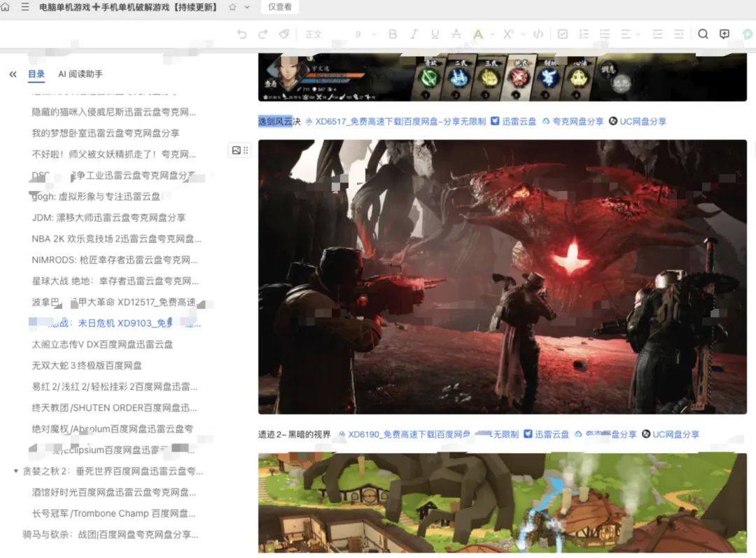Toggle italic formatting
The width and height of the screenshot is (756, 558).
pos(414,34)
